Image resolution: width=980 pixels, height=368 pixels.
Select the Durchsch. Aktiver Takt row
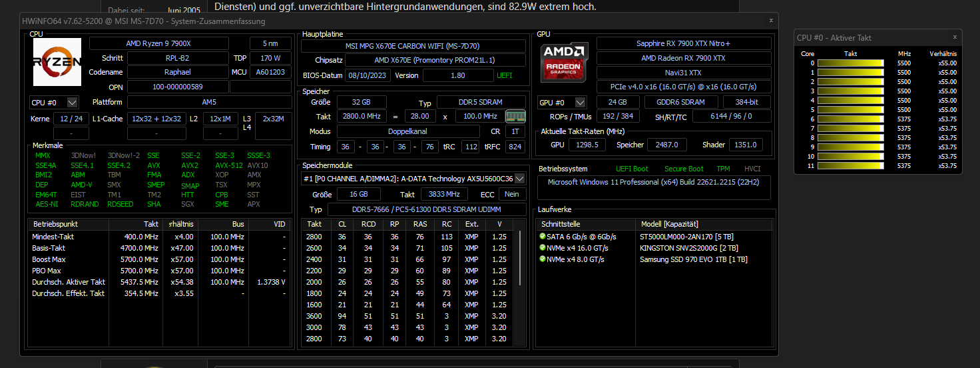point(160,282)
